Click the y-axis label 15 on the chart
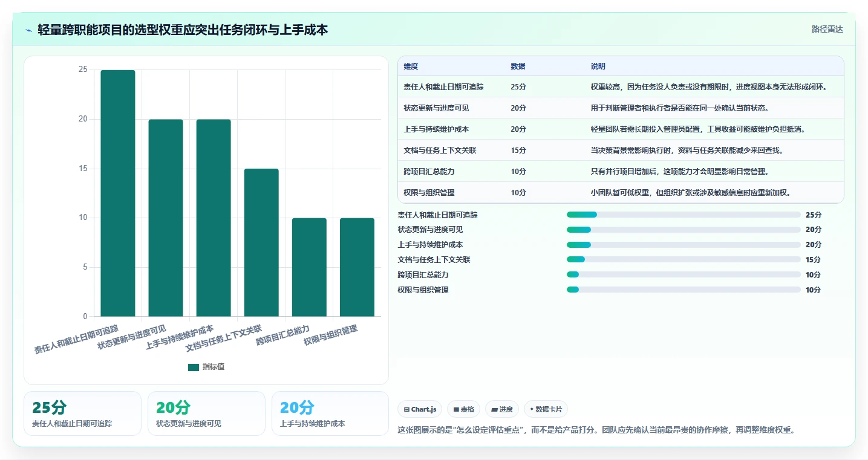This screenshot has height=460, width=868. pyautogui.click(x=83, y=169)
